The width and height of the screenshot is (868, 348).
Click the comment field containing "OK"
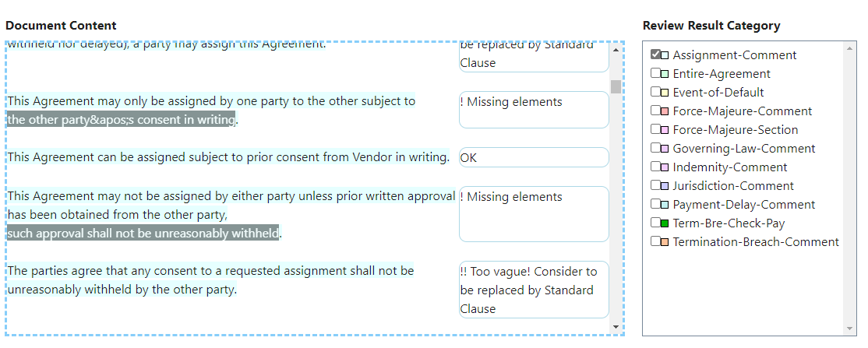tap(533, 157)
